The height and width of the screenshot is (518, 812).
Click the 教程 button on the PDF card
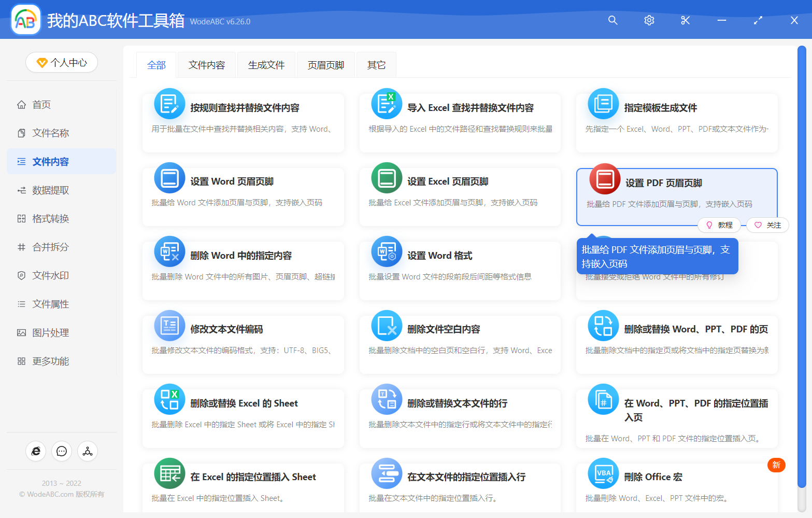pyautogui.click(x=720, y=225)
